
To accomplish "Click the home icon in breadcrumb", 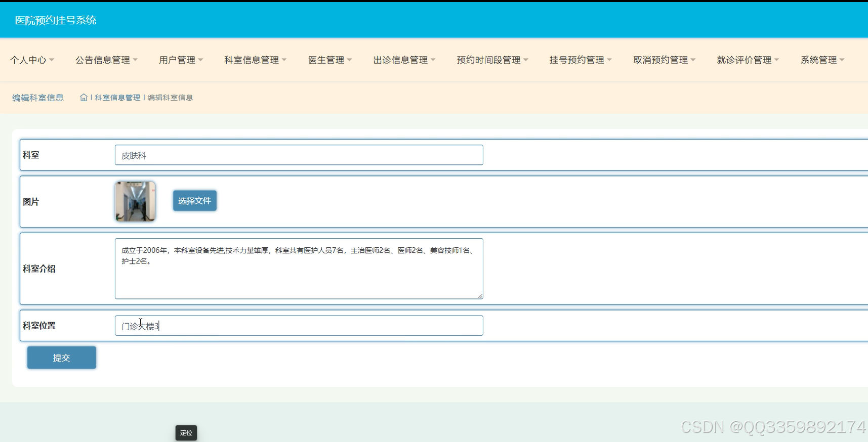I will pos(84,98).
